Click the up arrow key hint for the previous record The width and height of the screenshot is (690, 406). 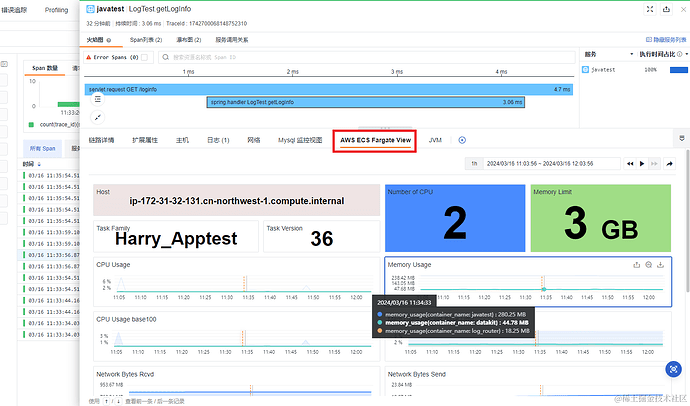(106, 401)
